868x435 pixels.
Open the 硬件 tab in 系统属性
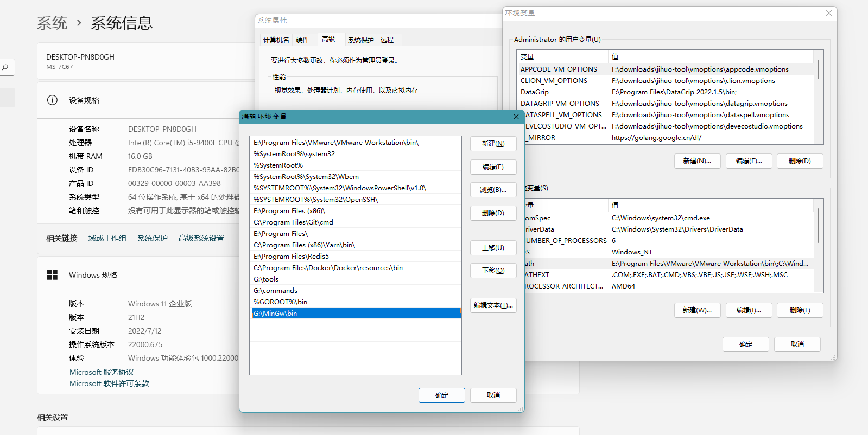[x=302, y=40]
